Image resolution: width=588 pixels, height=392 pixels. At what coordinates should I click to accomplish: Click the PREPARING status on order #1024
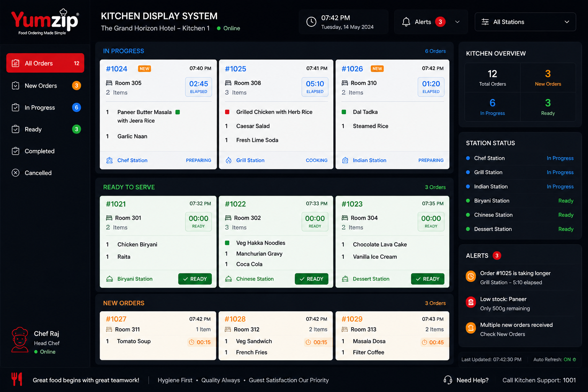click(198, 160)
